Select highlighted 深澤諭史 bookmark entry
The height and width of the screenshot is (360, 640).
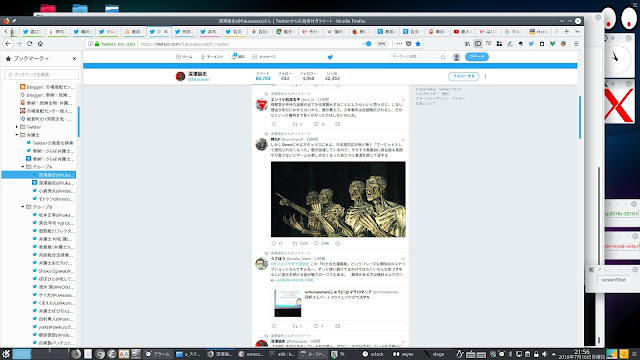coord(39,175)
